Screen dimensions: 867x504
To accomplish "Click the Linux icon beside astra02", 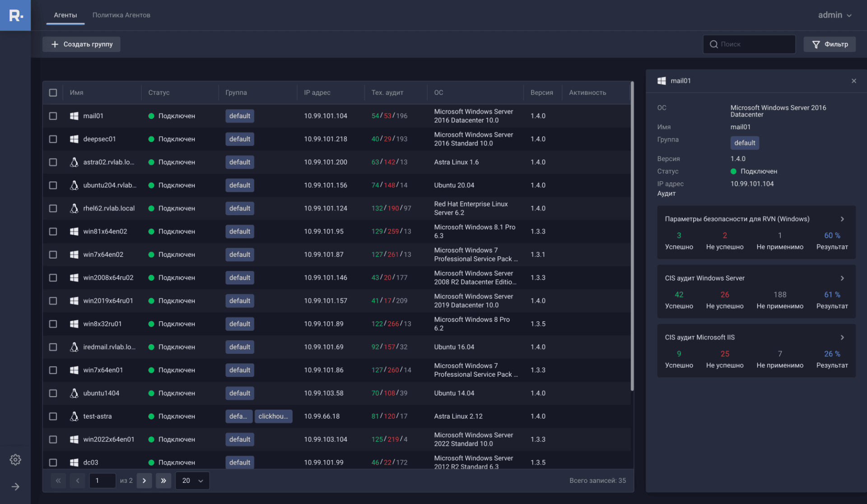I will click(74, 162).
